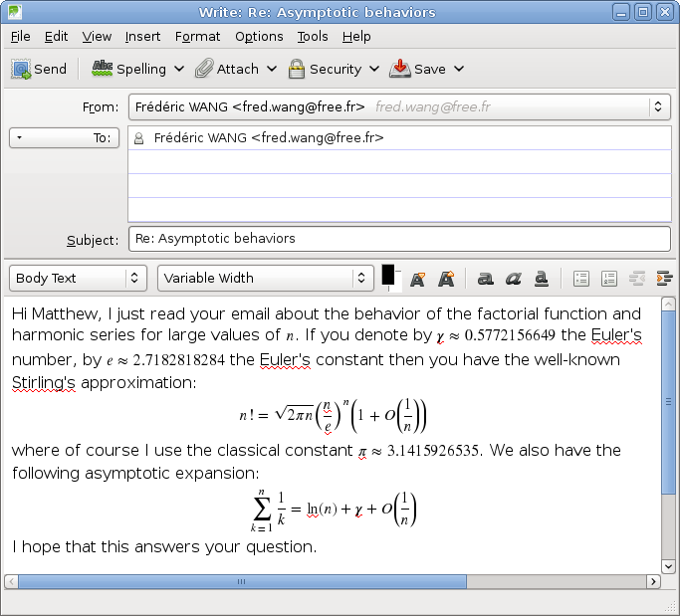Click the To recipient type button
The height and width of the screenshot is (616, 680).
click(x=64, y=137)
